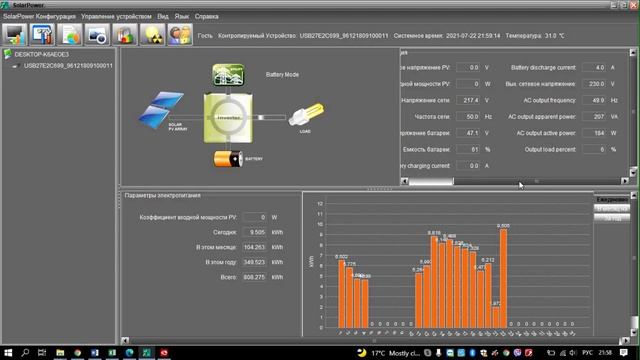Click the AC output frequency value 49.9
The image size is (640, 360).
(x=594, y=100)
